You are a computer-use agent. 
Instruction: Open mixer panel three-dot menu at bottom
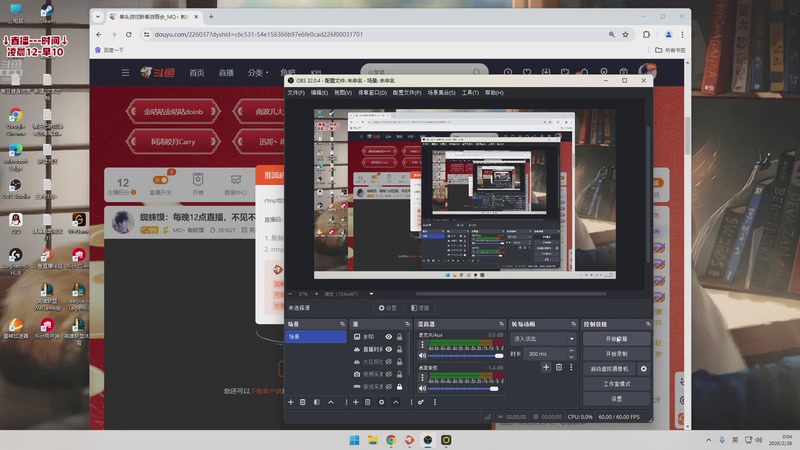pos(435,402)
